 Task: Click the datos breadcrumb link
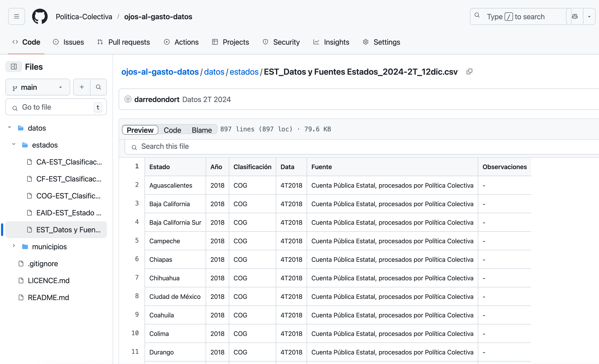[214, 72]
